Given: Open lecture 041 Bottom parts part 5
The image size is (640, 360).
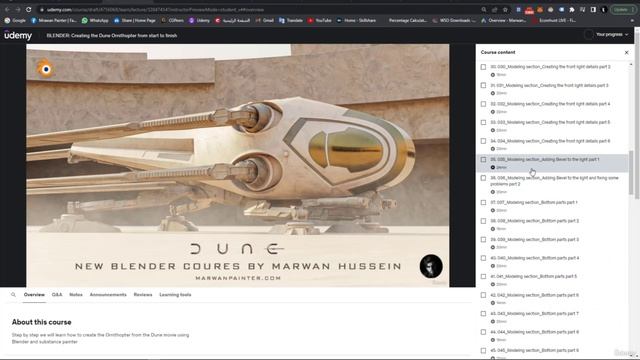Looking at the screenshot, I should (x=552, y=280).
